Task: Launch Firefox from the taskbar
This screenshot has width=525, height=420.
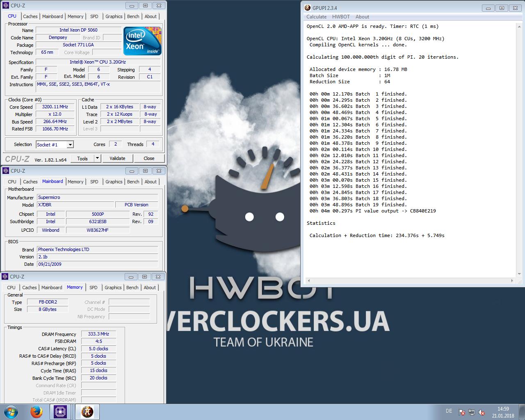Action: pyautogui.click(x=37, y=412)
